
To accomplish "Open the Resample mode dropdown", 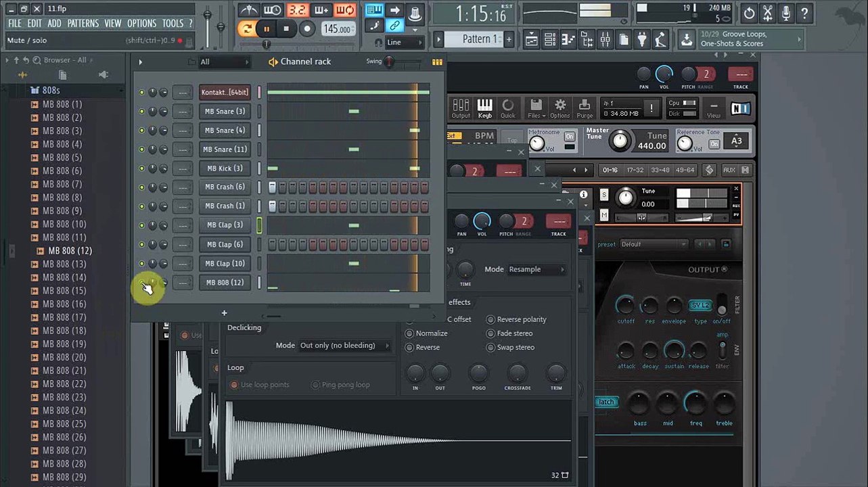I will coord(536,269).
